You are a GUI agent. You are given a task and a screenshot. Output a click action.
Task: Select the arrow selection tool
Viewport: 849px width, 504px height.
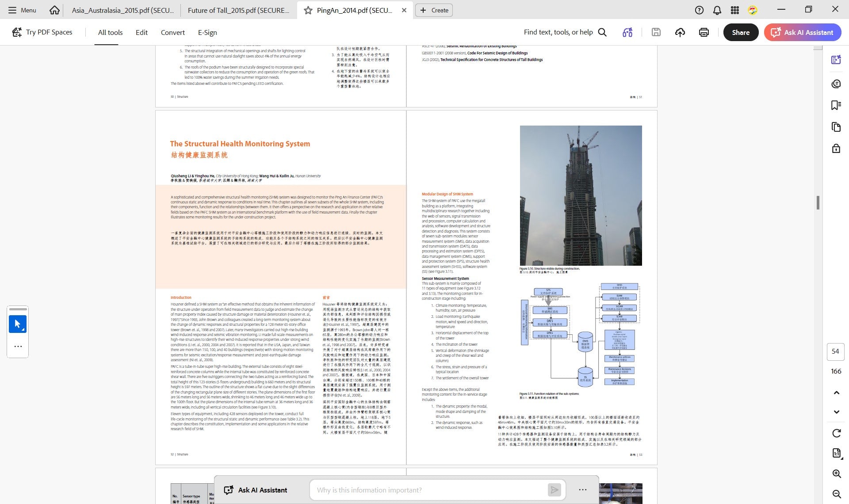[18, 324]
